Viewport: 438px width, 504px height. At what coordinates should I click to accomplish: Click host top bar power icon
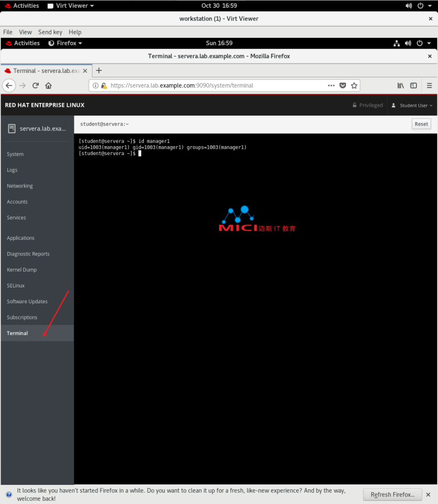(x=420, y=6)
